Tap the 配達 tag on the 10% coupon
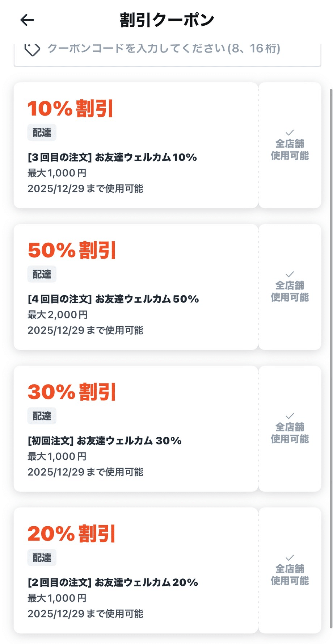 42,133
